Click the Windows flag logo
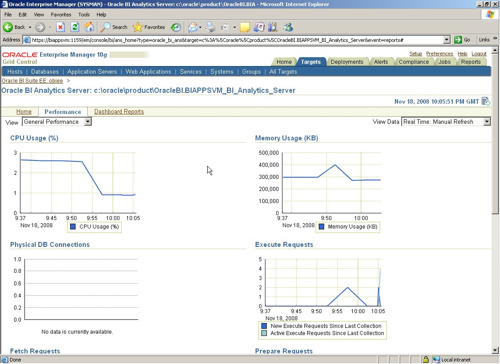Screen dimensions: 500x364 click(x=490, y=14)
